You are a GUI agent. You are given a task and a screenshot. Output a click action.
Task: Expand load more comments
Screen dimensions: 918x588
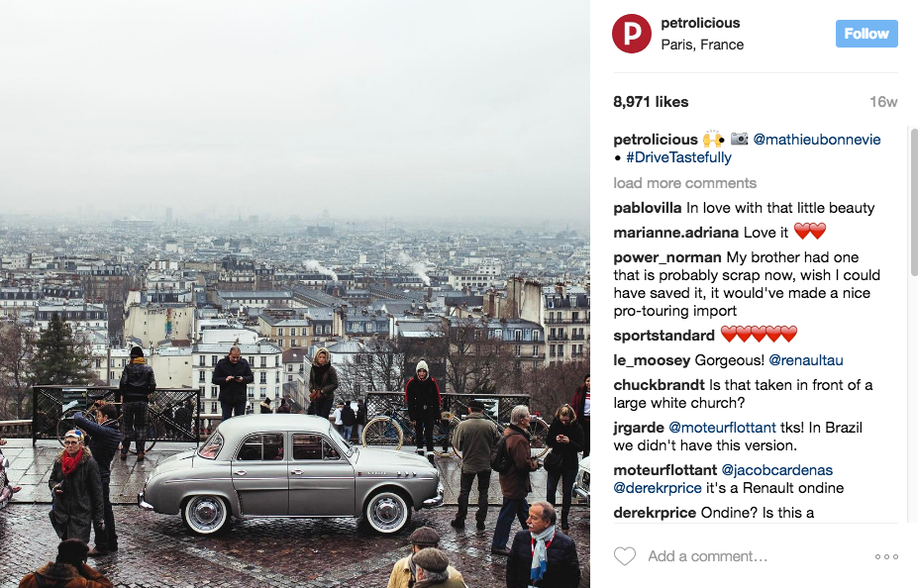click(685, 183)
